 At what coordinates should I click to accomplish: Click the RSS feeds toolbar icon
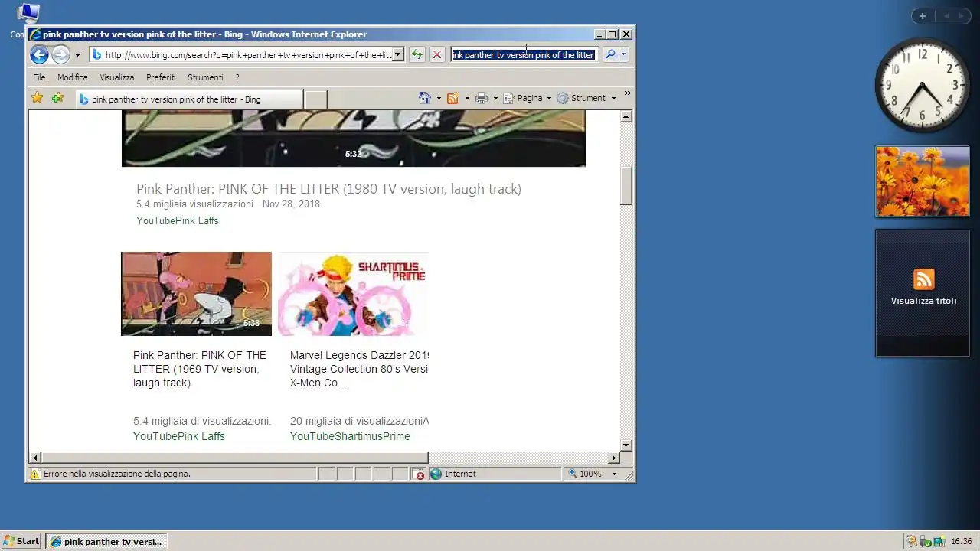tap(452, 98)
